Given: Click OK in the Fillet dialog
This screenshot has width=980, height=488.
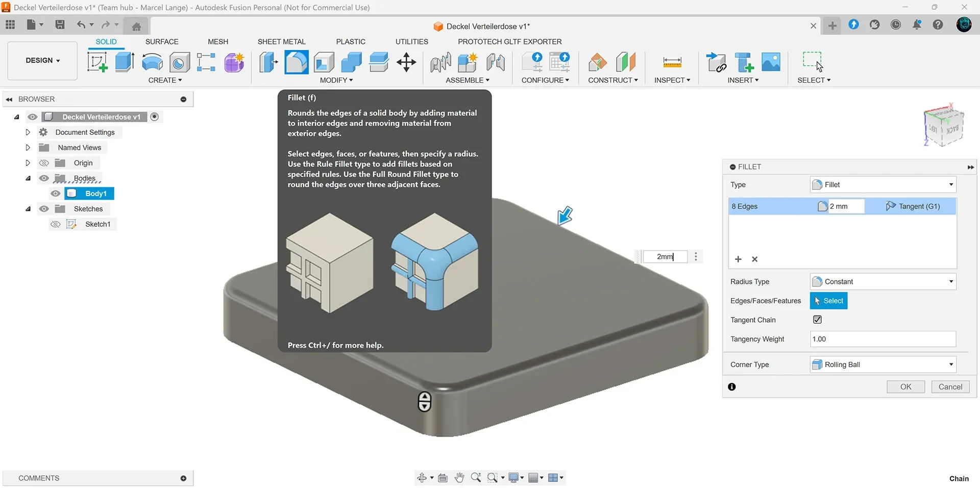Looking at the screenshot, I should tap(905, 387).
